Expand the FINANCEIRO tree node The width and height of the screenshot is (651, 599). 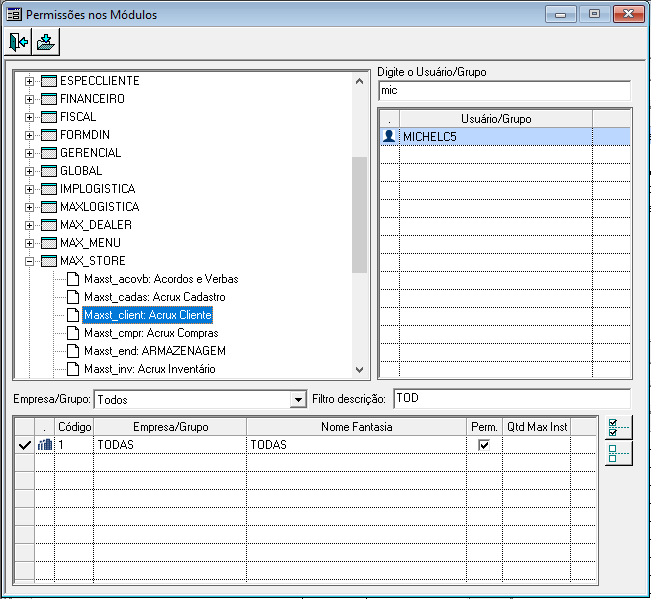29,99
